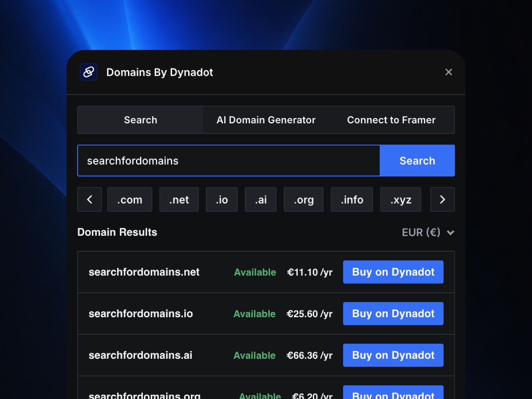Buy searchfordomains.io on Dynadot
The image size is (532, 399).
tap(393, 314)
